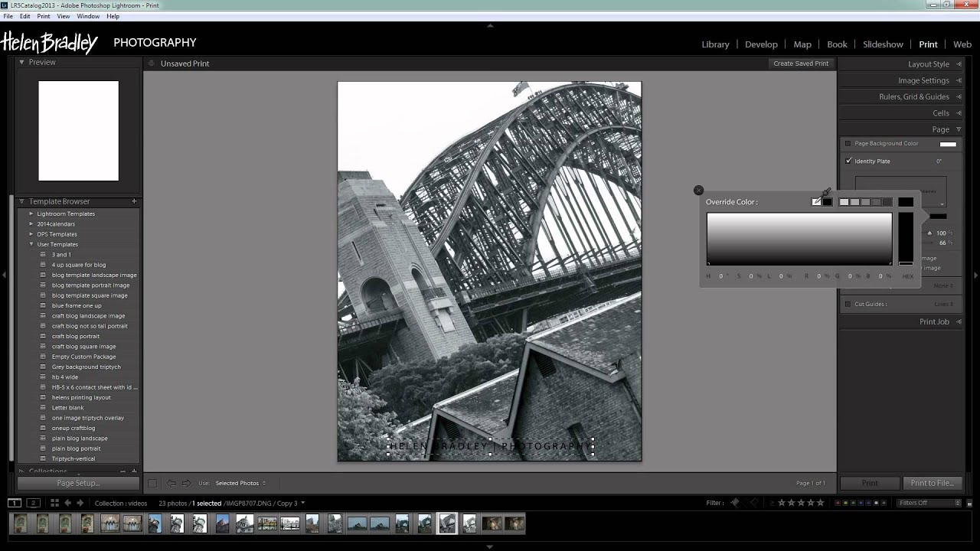Click the Page Background Color white swatch
The height and width of the screenshot is (551, 980).
point(948,144)
